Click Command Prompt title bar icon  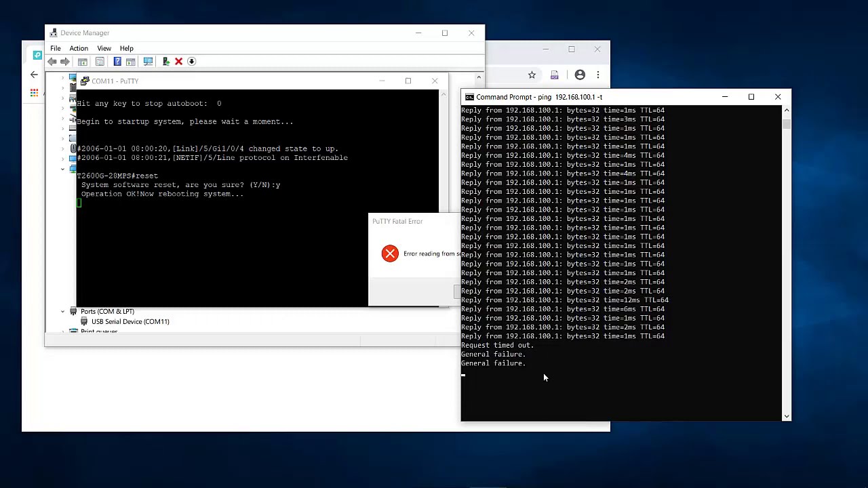click(x=469, y=97)
